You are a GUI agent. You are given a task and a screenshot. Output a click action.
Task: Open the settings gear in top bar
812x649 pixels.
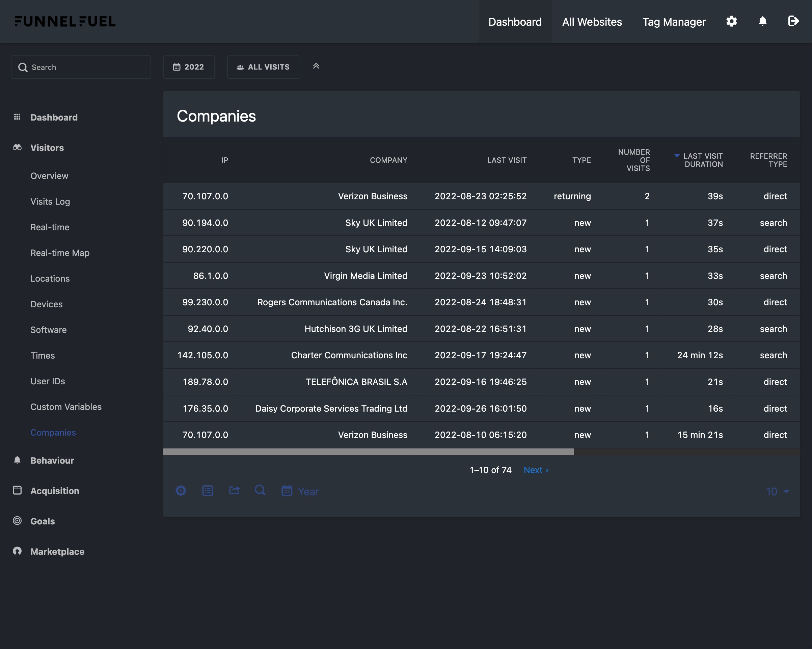click(x=731, y=22)
